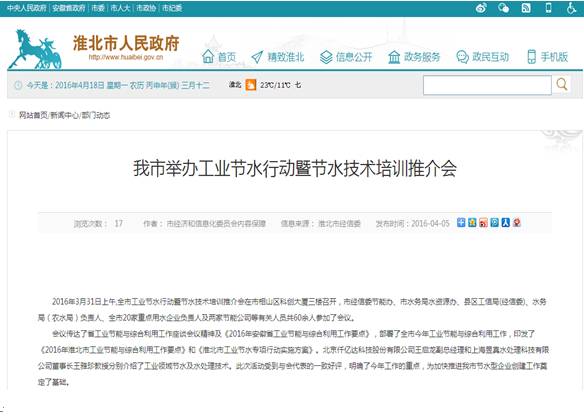This screenshot has height=416, width=584.
Task: Open 市政协 link
Action: [x=146, y=8]
